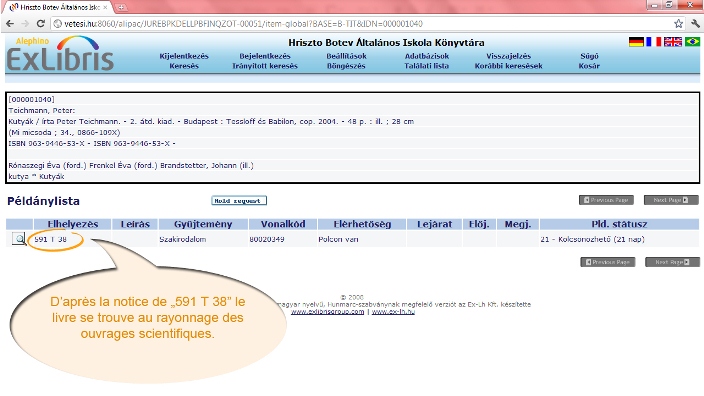Click Lejárat column header

click(434, 224)
